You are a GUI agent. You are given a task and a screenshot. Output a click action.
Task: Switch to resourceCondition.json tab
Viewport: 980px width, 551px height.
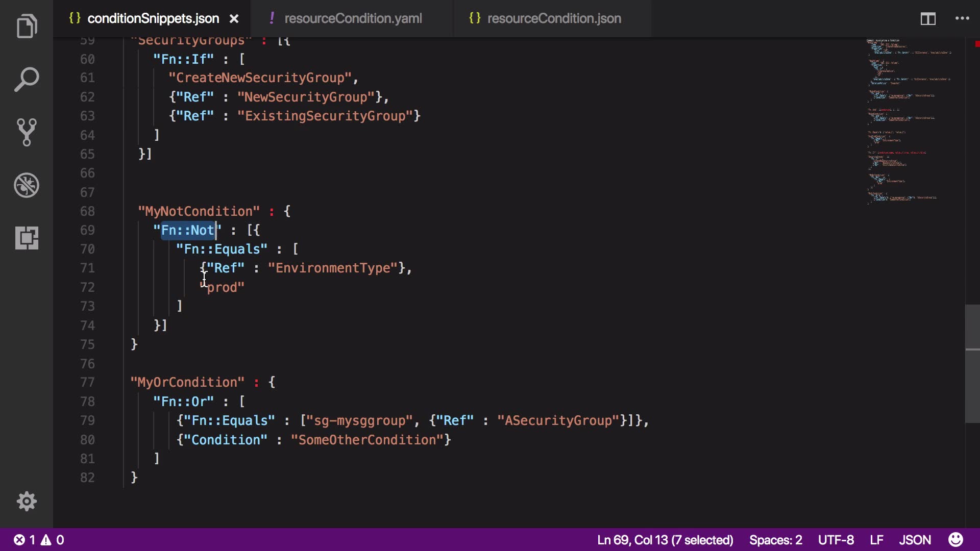(554, 19)
